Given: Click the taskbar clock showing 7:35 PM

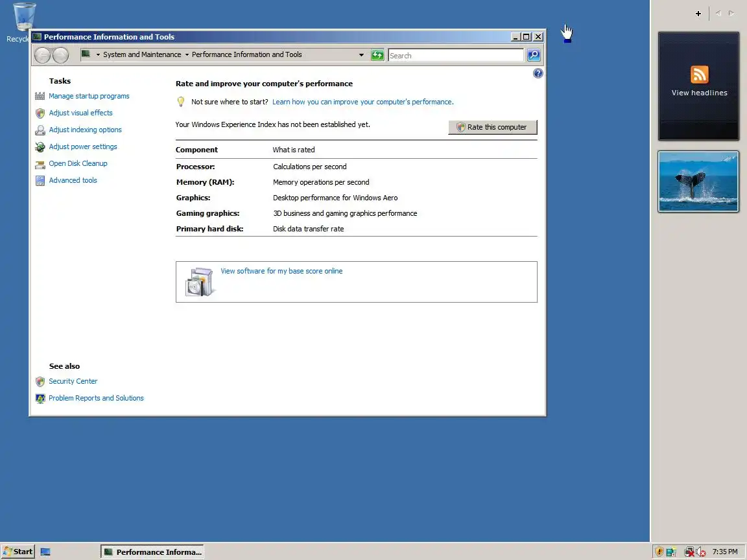Looking at the screenshot, I should pyautogui.click(x=725, y=552).
